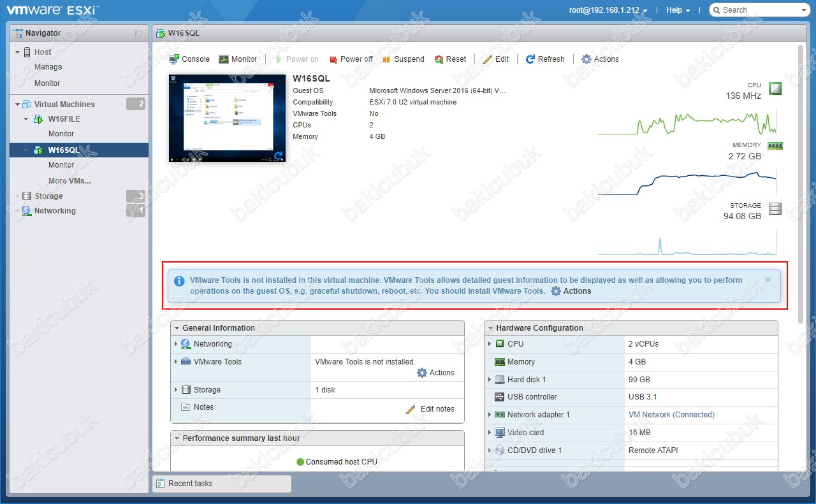Click the Networking globe icon in General Information
This screenshot has height=504, width=816.
(186, 344)
